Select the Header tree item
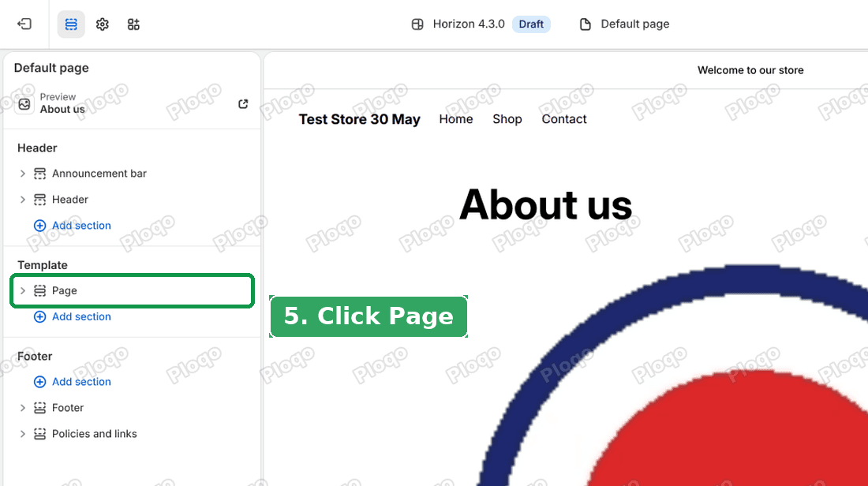 click(69, 200)
